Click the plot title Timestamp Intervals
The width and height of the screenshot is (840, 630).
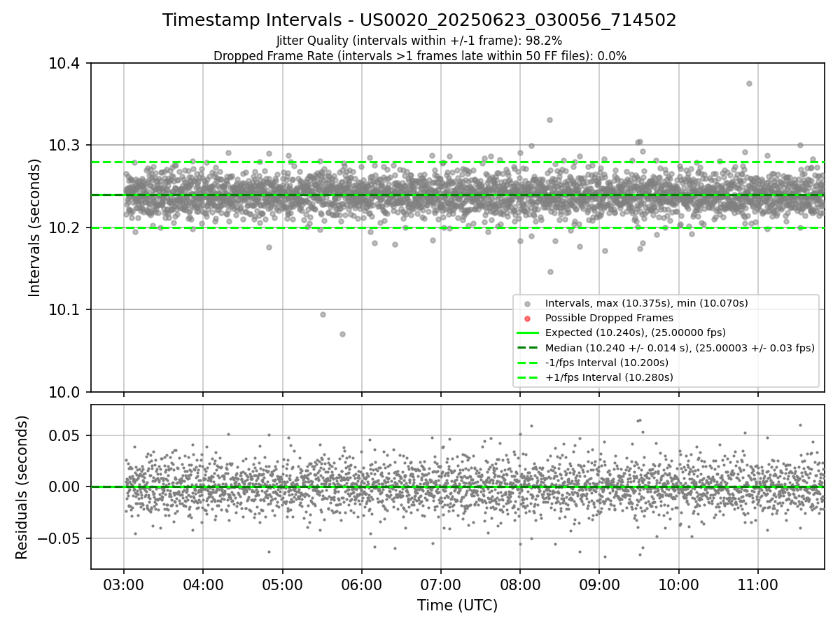[419, 20]
